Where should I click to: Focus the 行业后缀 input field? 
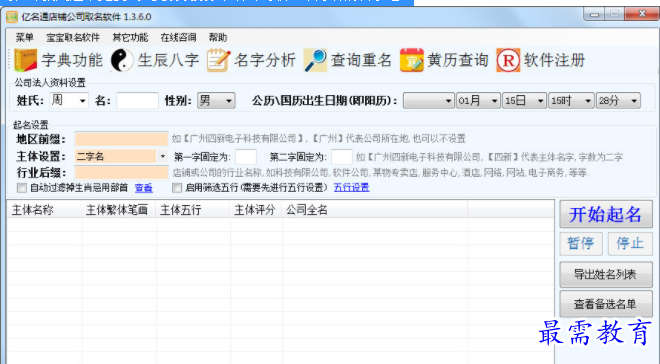pyautogui.click(x=121, y=173)
